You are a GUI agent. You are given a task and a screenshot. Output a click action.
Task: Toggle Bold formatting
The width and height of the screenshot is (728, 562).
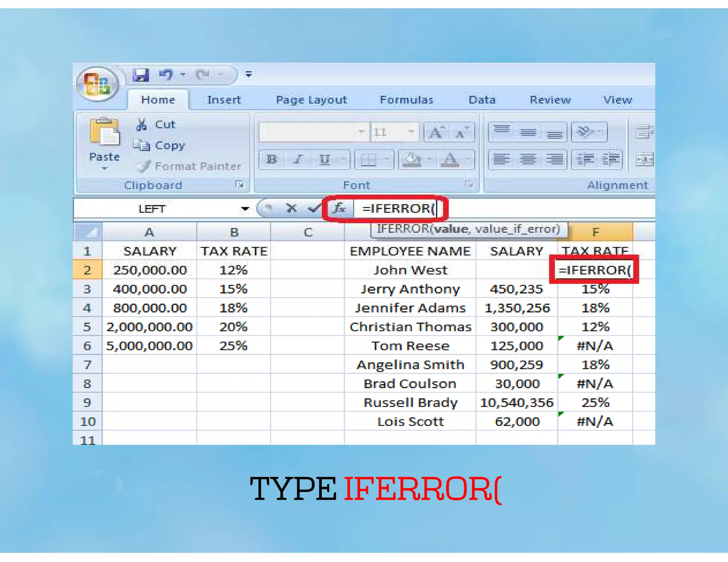click(272, 160)
